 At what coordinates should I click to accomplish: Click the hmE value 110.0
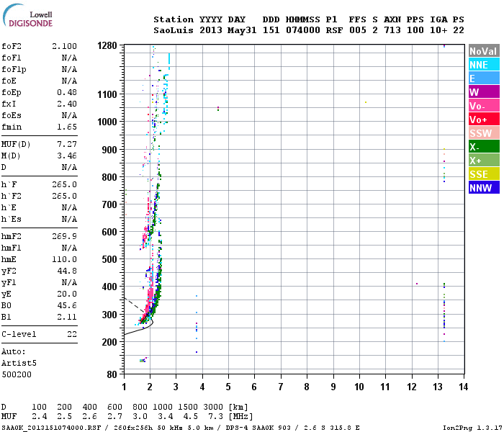[64, 259]
